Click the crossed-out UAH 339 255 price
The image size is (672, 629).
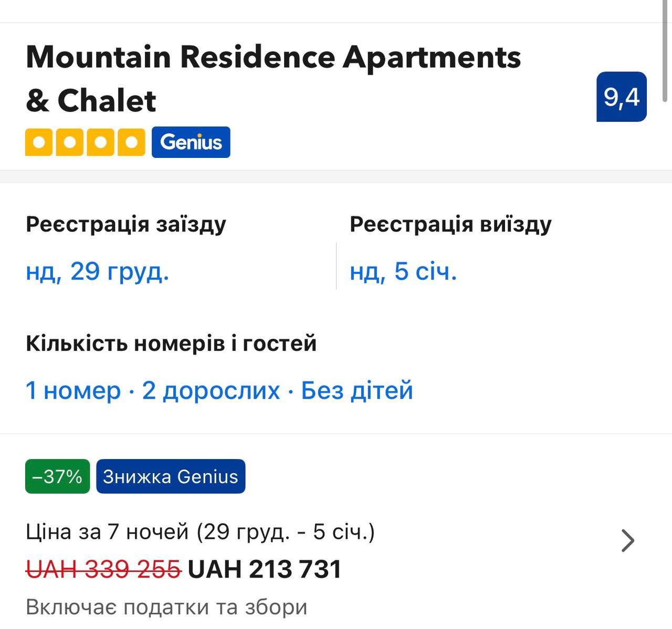103,569
